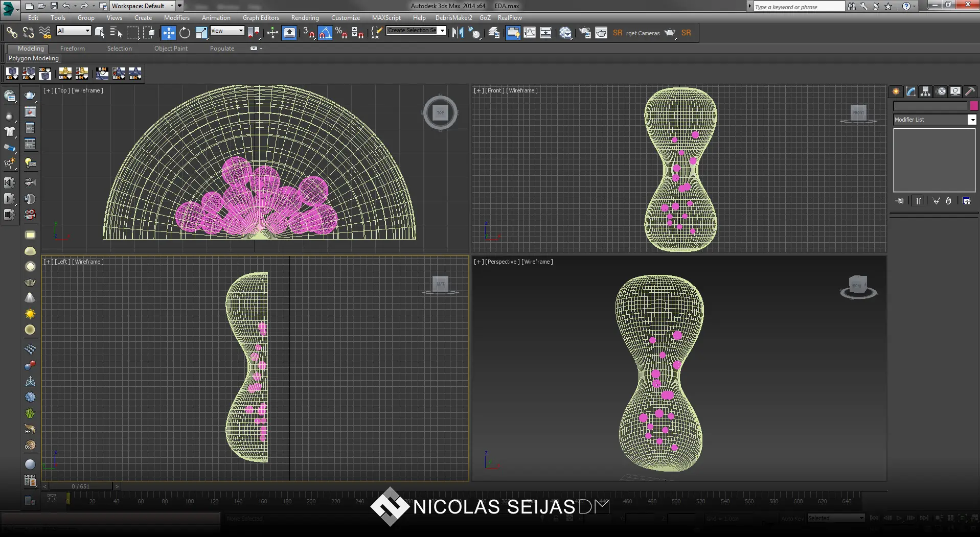Toggle 3D Snaps on
980x537 pixels.
[x=308, y=33]
